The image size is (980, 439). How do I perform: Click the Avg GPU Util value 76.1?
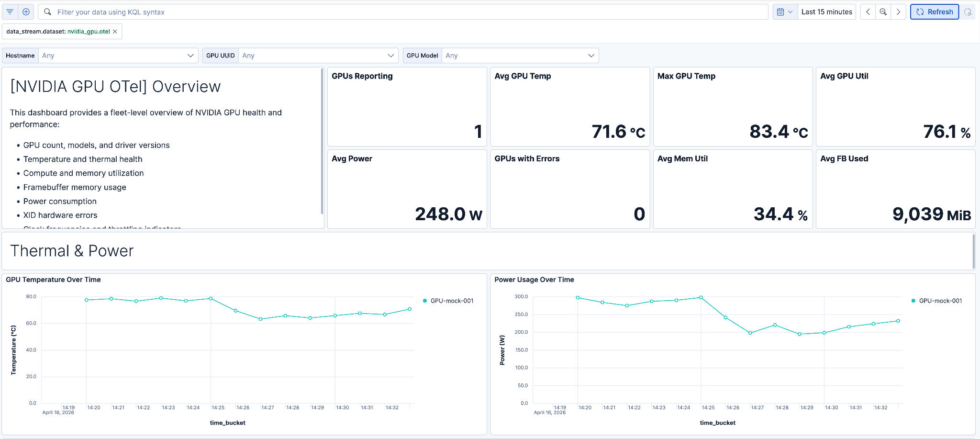947,132
